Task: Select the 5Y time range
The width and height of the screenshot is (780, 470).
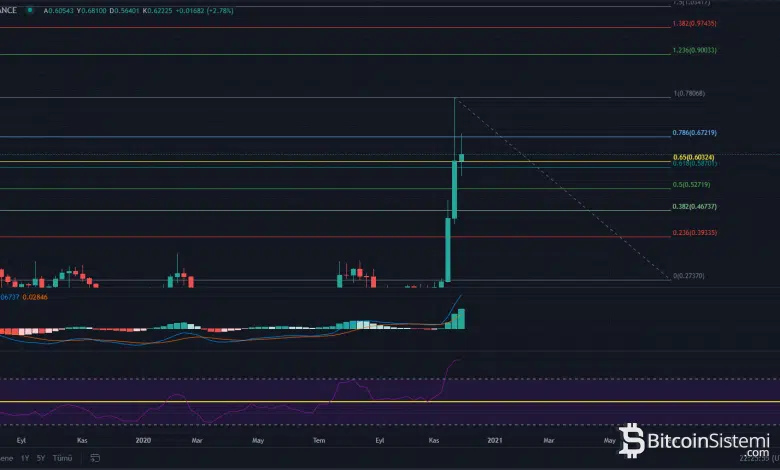Action: [x=41, y=458]
